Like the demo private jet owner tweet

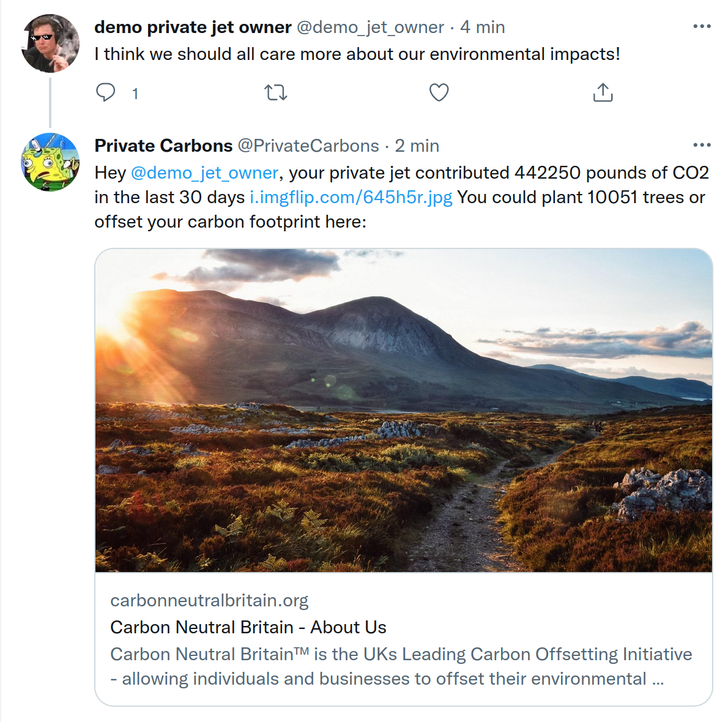(x=439, y=92)
